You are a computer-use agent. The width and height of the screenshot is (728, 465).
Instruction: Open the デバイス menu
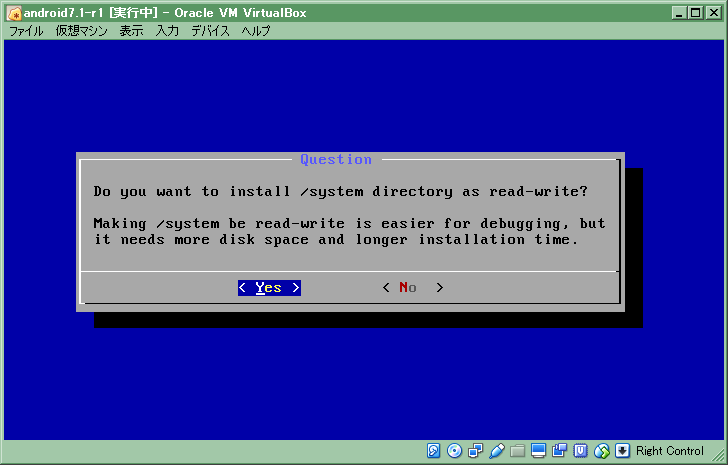coord(211,31)
